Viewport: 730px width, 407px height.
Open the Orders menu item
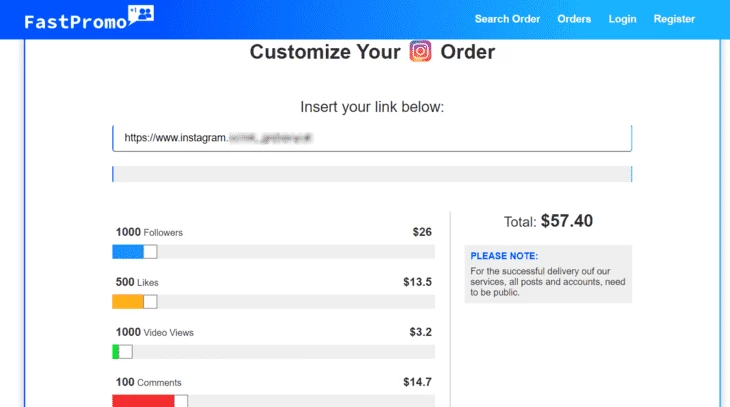(x=574, y=19)
